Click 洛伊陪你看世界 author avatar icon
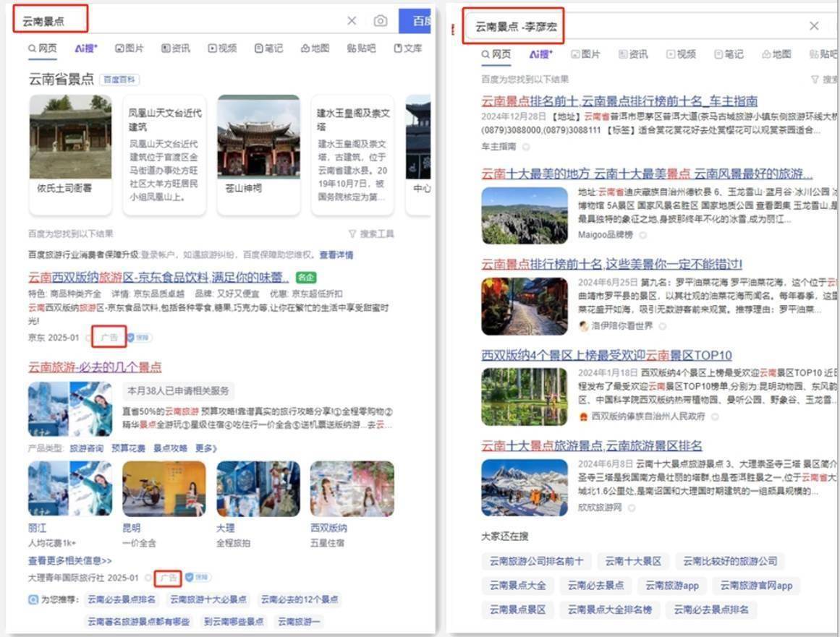840x637 pixels. (x=583, y=326)
